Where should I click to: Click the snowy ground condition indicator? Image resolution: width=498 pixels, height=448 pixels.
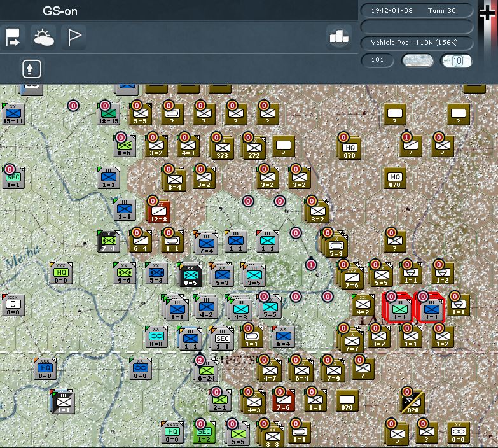point(417,60)
